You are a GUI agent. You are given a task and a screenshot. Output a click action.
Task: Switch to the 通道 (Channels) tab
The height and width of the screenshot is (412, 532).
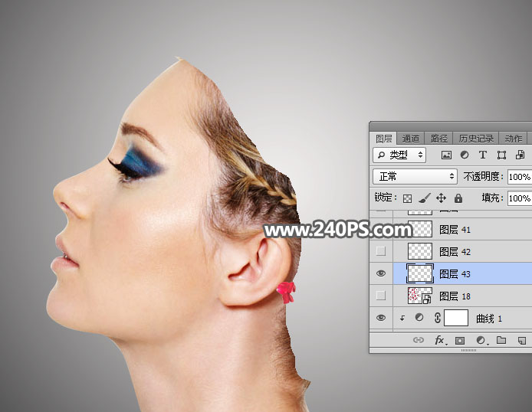point(411,139)
